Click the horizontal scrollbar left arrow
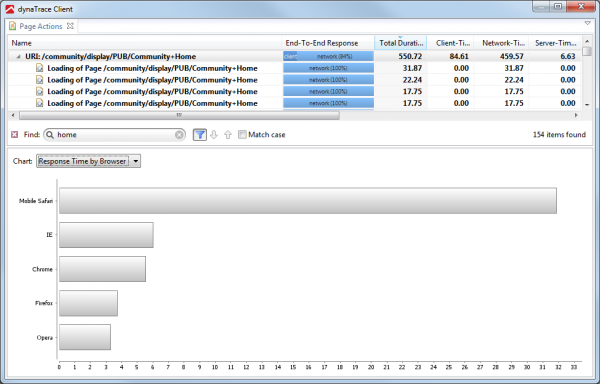Screen dimensions: 600x384 point(13,115)
